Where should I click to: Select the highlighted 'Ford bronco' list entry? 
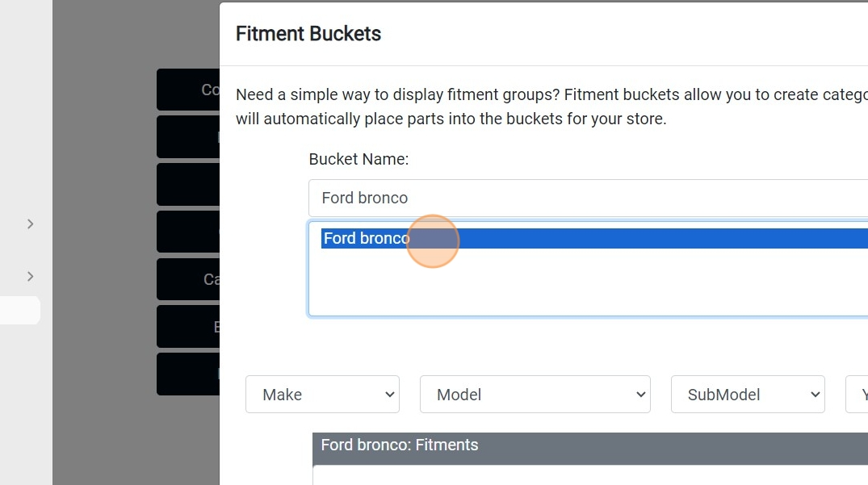[x=594, y=238]
